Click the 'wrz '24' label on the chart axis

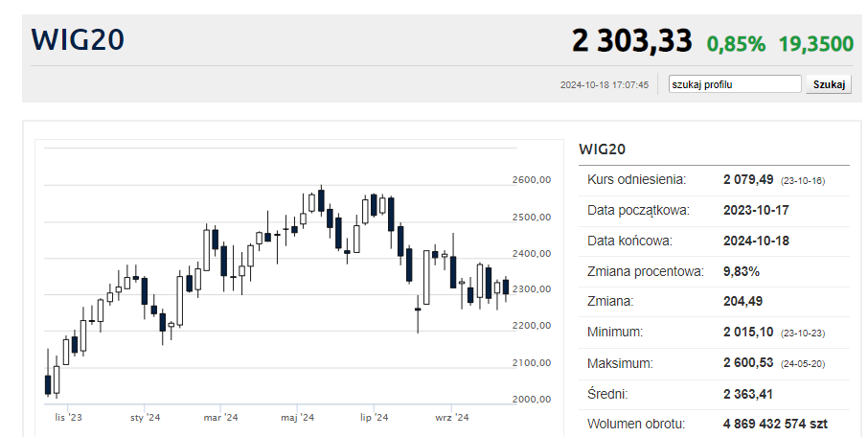click(x=451, y=418)
